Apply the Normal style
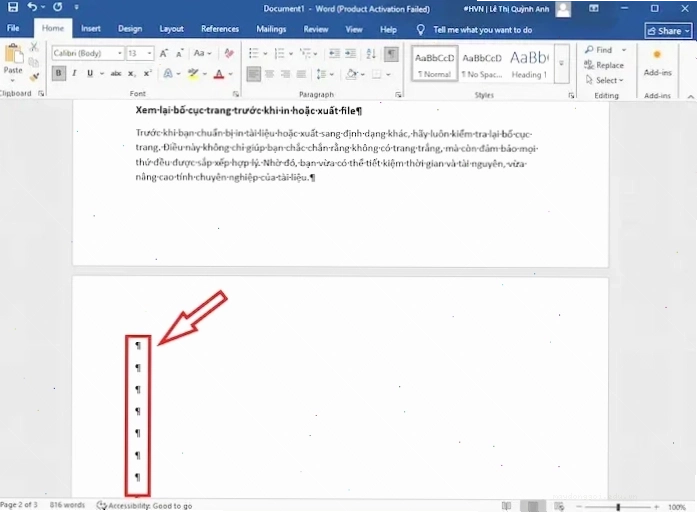Screen dimensions: 697x513 (x=434, y=64)
